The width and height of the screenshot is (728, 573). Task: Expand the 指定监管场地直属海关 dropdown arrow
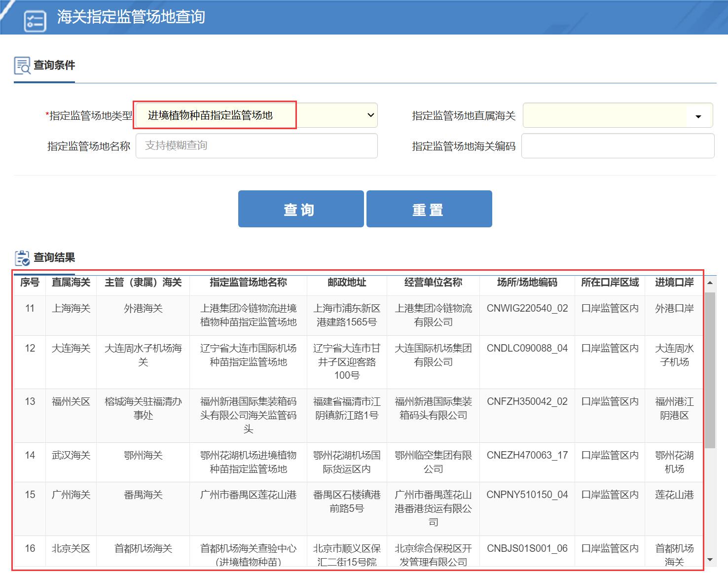[698, 116]
